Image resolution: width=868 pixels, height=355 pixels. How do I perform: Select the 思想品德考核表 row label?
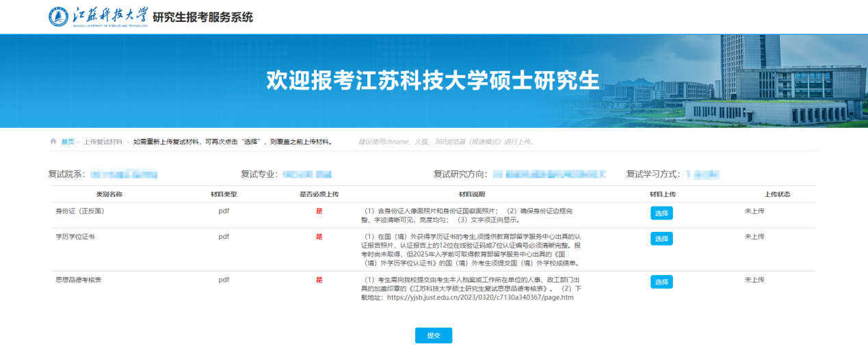pyautogui.click(x=79, y=280)
